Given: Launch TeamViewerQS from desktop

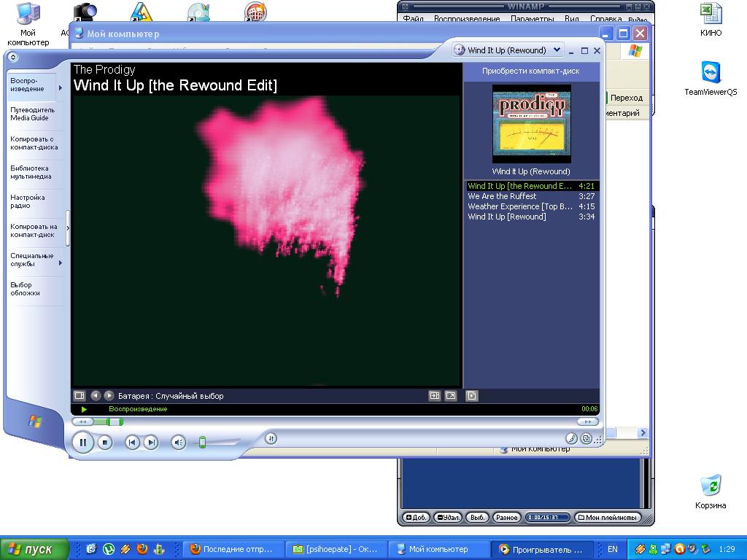Looking at the screenshot, I should click(711, 79).
